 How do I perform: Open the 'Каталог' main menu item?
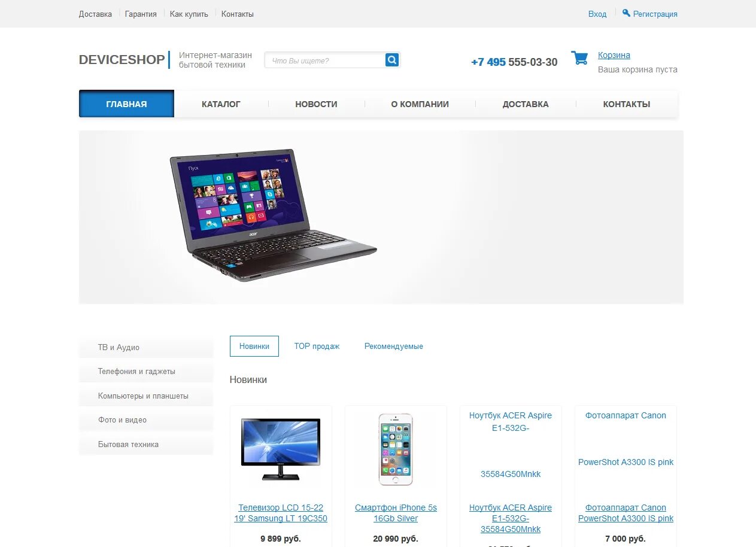point(221,104)
